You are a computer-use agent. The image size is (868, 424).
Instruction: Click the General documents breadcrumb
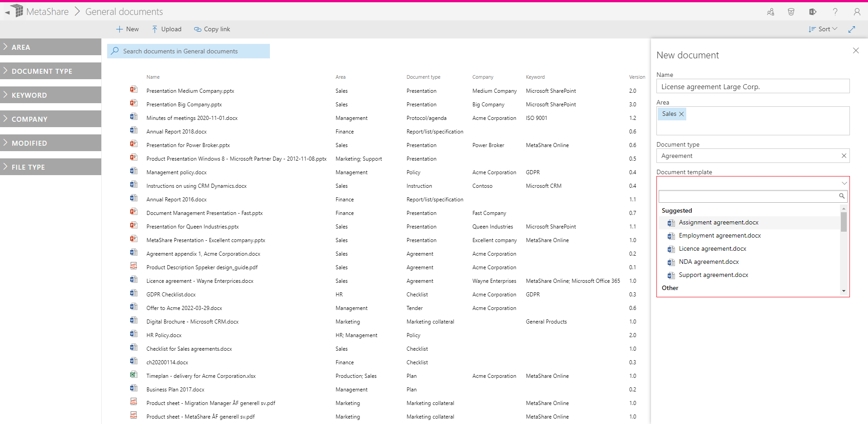coord(123,11)
